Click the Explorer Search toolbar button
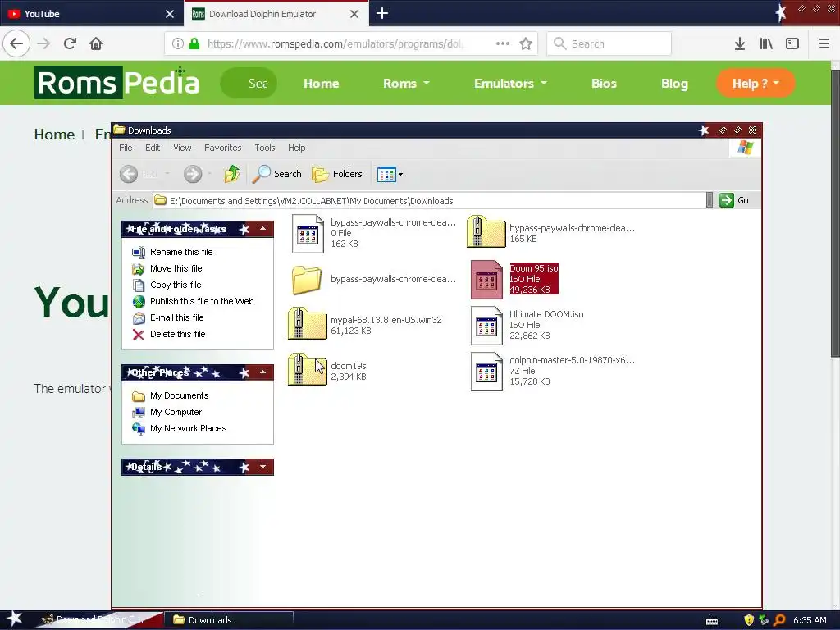The width and height of the screenshot is (840, 630). (x=277, y=174)
